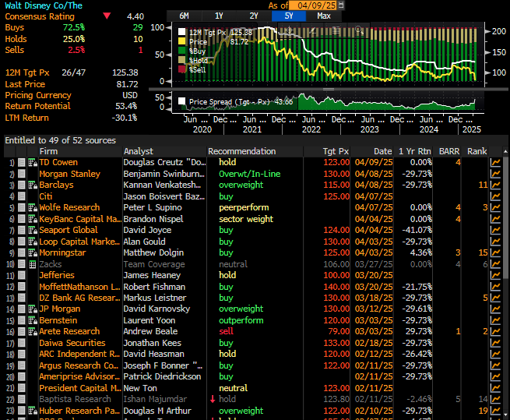Switch chart range to 2Y
Screen dimensions: 510x420
[254, 16]
